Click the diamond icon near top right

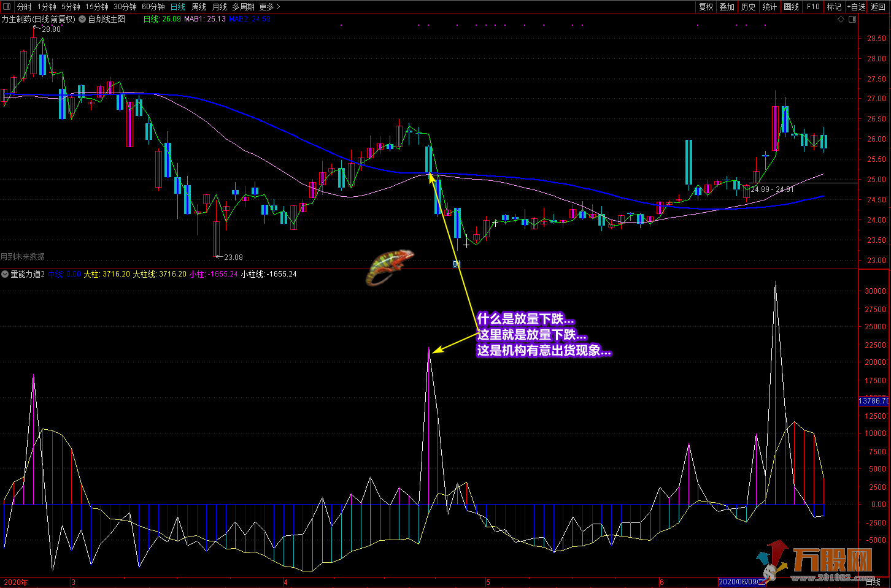point(841,19)
